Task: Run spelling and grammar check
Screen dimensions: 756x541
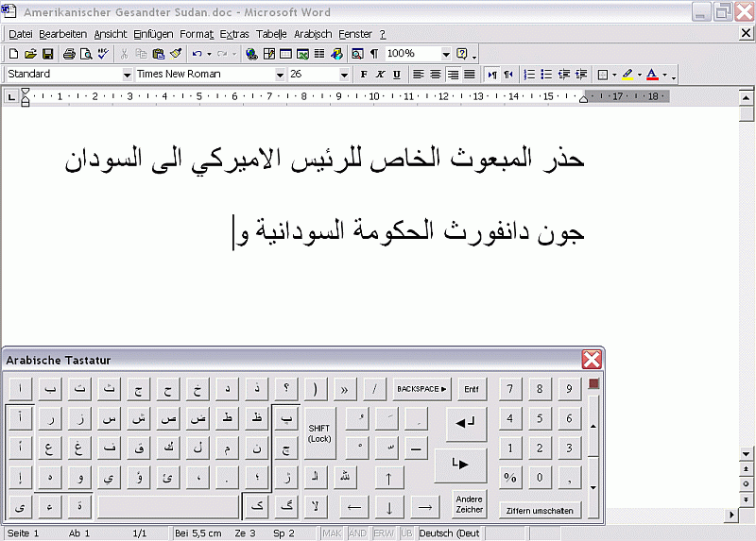Action: click(103, 54)
